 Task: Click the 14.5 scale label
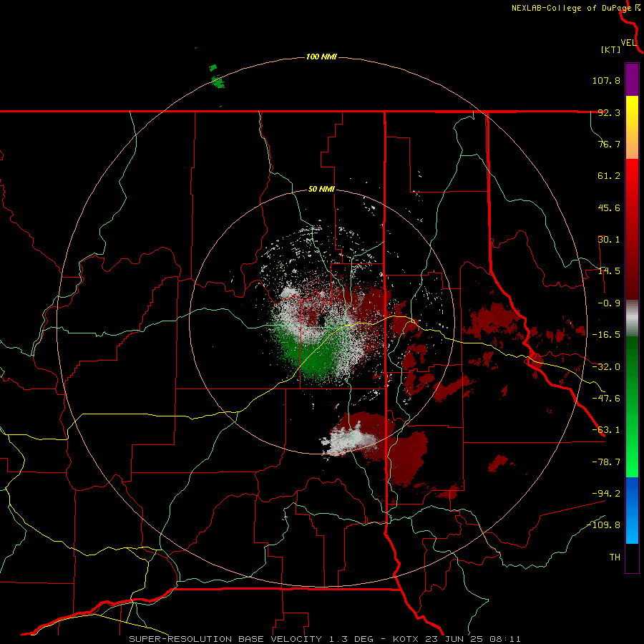point(609,271)
